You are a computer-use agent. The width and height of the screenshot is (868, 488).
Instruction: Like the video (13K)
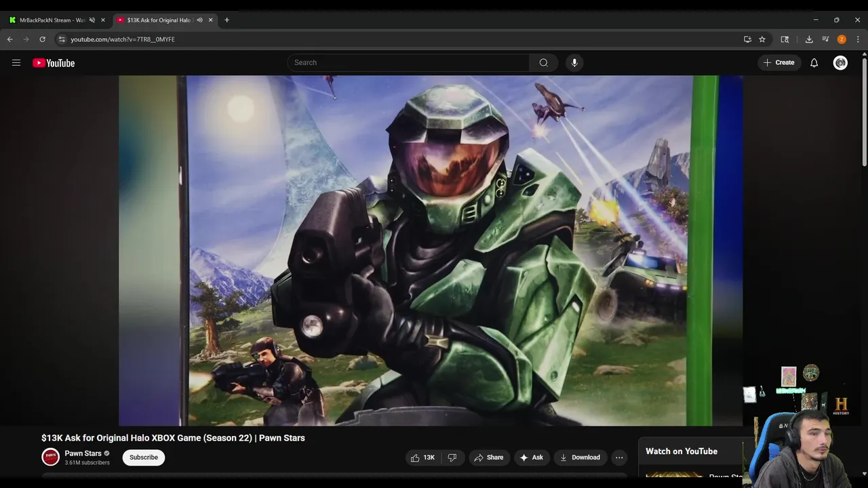422,457
